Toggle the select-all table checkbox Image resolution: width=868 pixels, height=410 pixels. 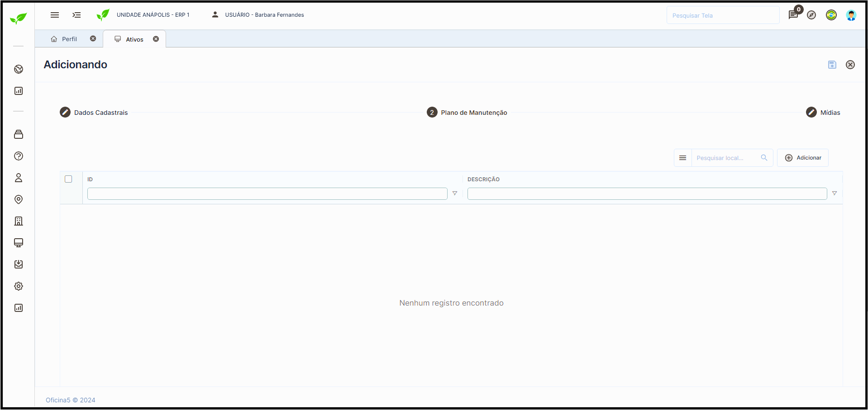(x=68, y=179)
